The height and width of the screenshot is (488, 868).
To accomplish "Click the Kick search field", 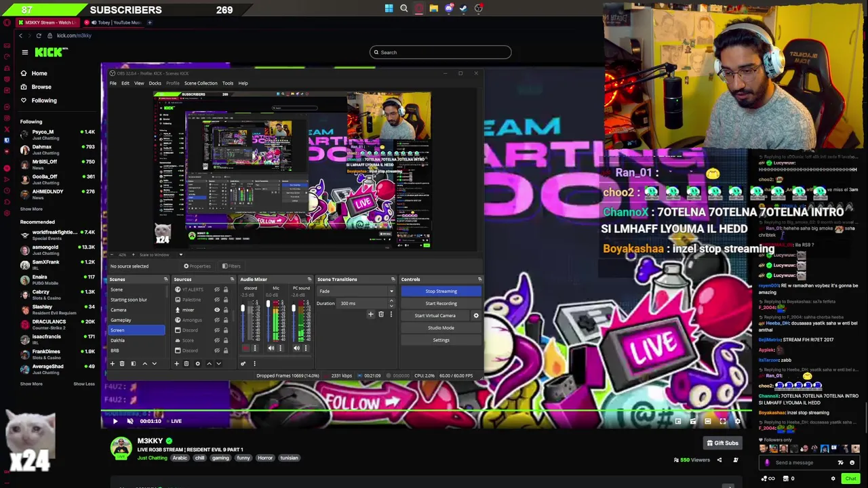I will [441, 52].
